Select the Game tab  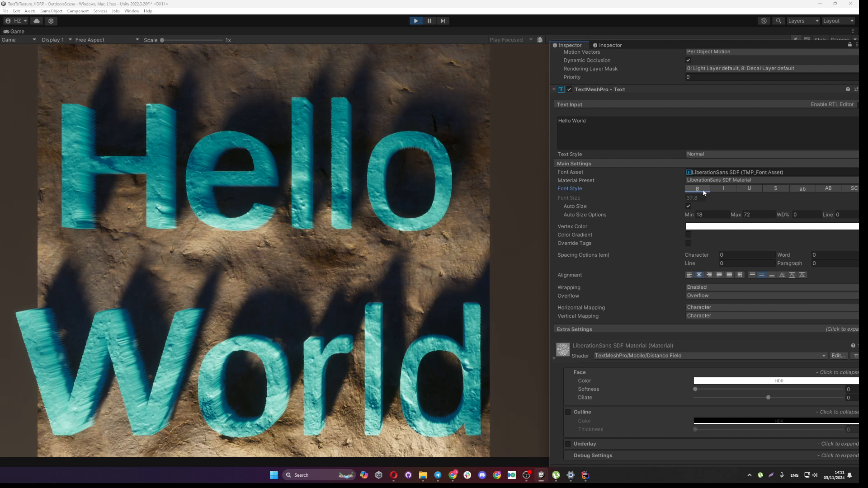click(x=14, y=32)
